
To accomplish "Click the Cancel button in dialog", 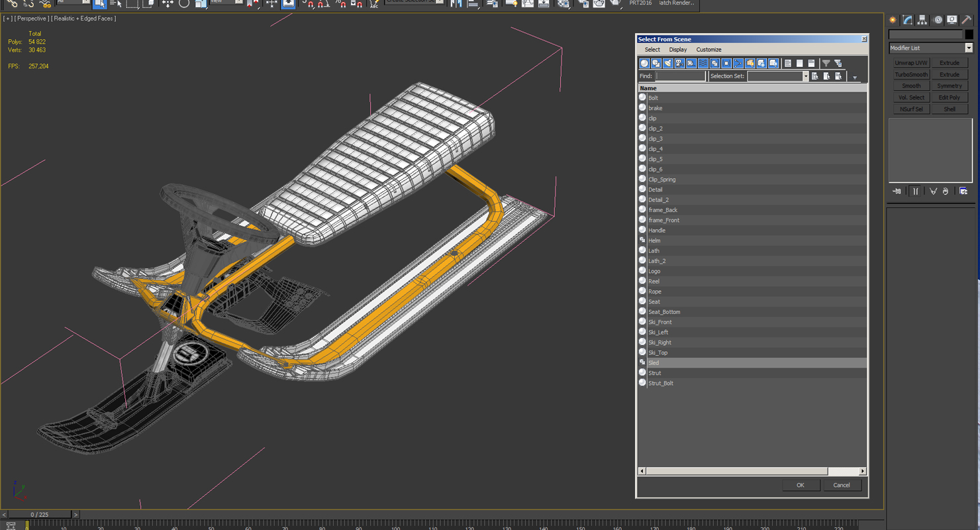I will click(x=841, y=485).
